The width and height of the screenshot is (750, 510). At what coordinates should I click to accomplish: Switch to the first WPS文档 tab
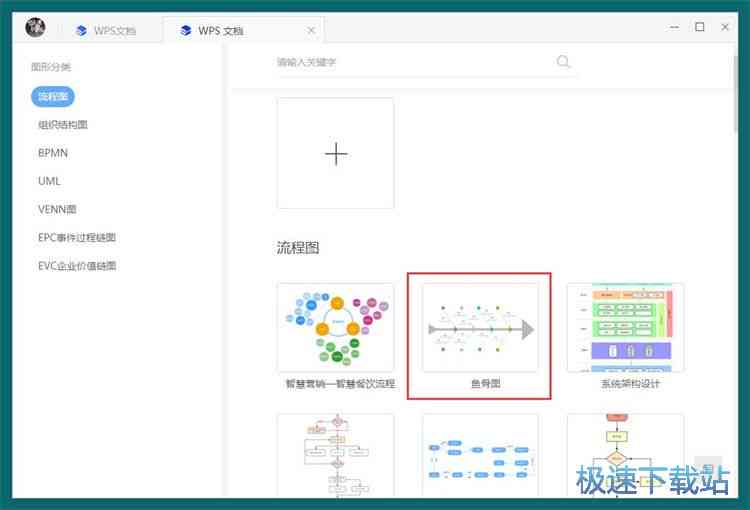[x=105, y=31]
